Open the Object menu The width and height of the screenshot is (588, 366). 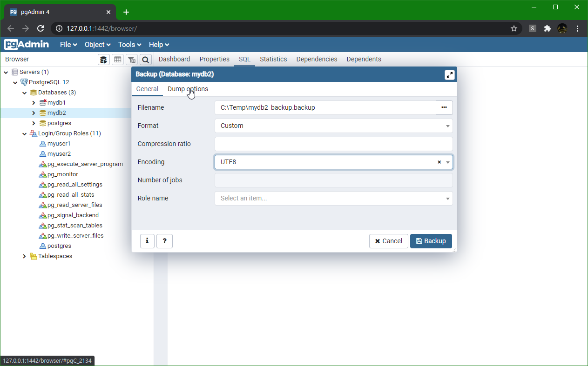coord(97,45)
